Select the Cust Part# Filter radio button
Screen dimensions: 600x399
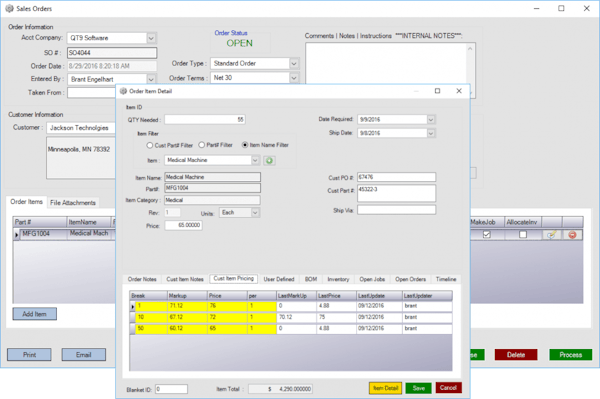[x=150, y=145]
